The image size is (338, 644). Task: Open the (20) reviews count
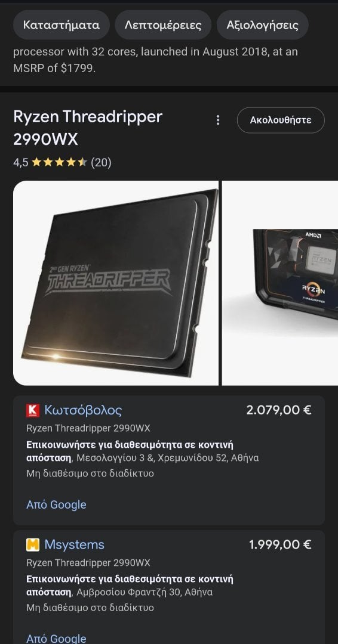101,163
